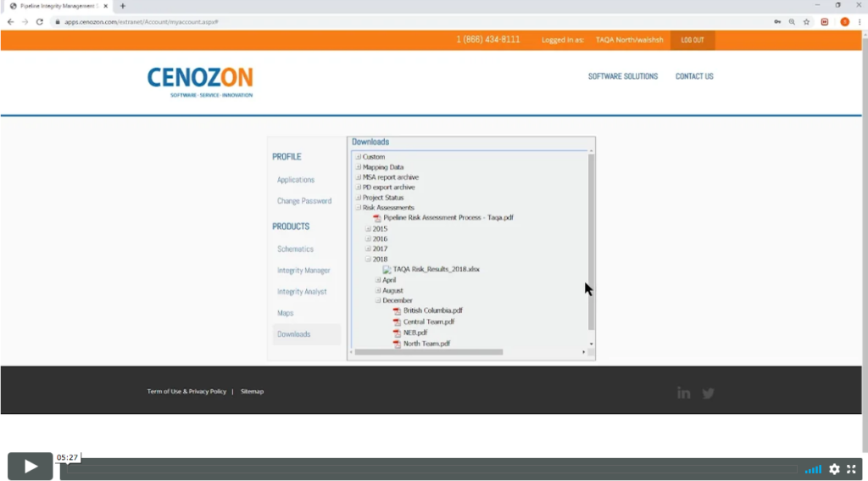
Task: Click the downloads vertical scrollbar
Action: (591, 242)
